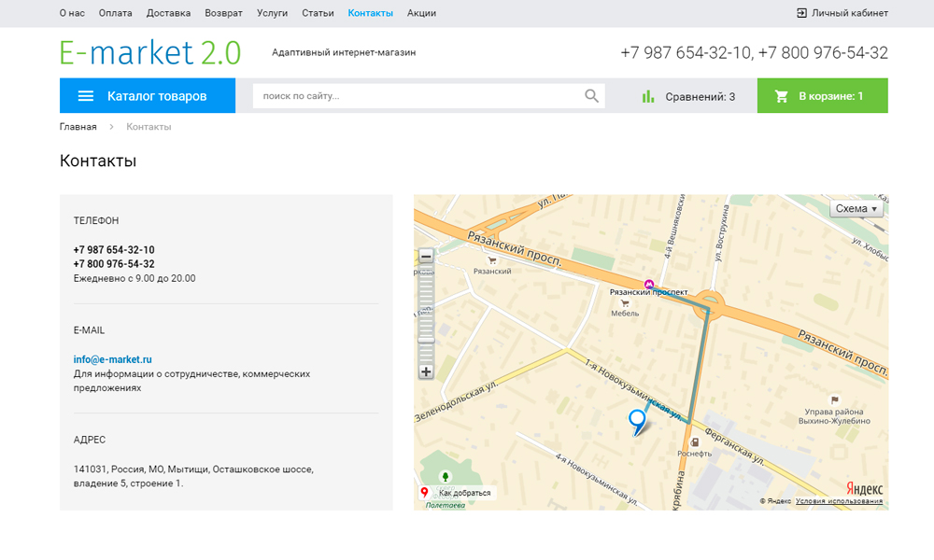Click the Яндекс logo on the map
The width and height of the screenshot is (934, 560).
tap(864, 489)
